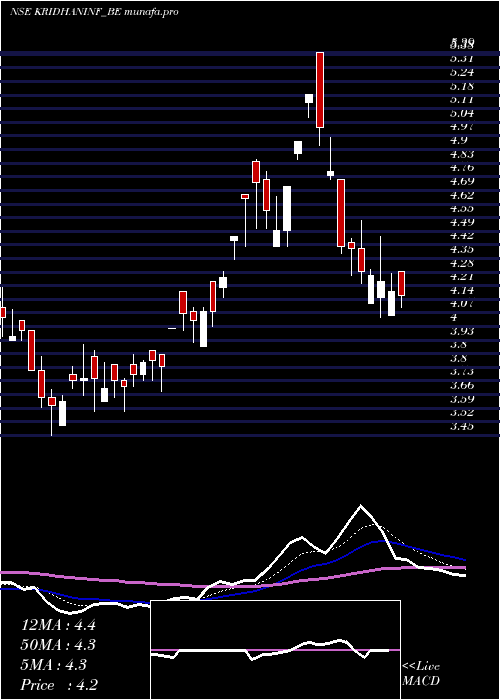The width and height of the screenshot is (500, 700).
Task: Select the 4.62 price axis label
Action: coord(462,195)
